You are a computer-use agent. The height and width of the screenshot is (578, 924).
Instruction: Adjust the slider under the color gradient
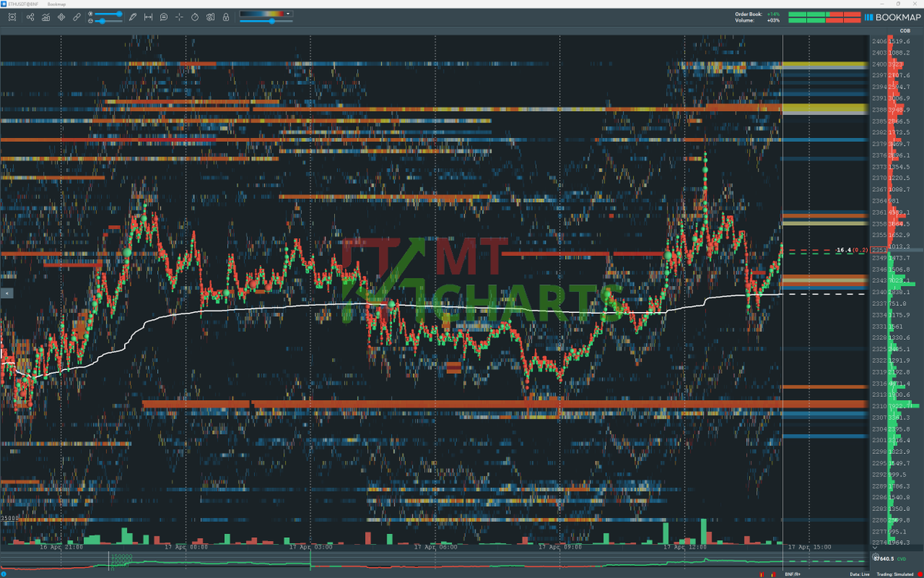tap(266, 22)
